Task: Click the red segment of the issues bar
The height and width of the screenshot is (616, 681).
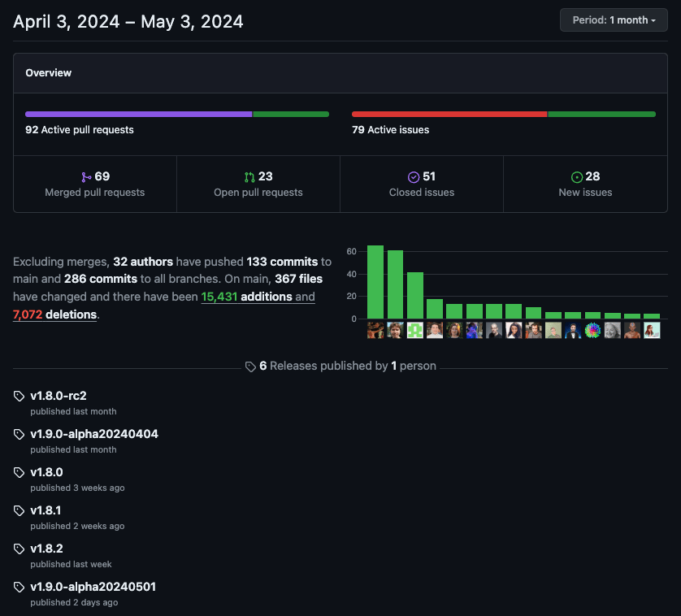Action: point(449,115)
